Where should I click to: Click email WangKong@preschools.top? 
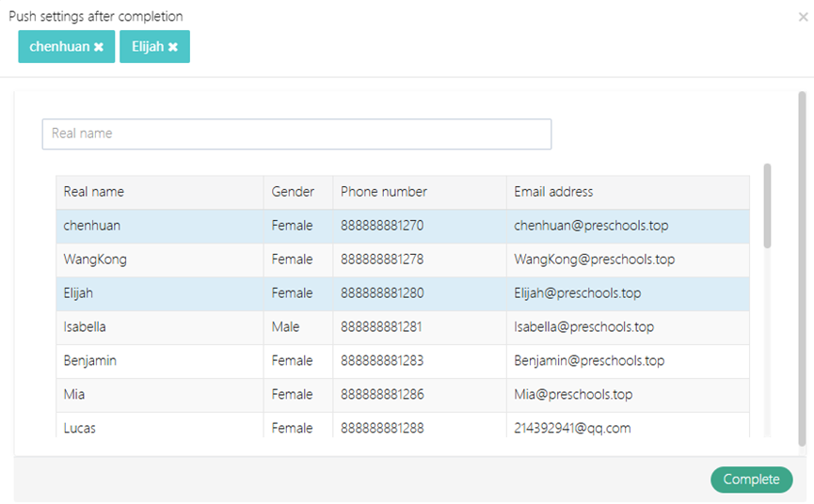[x=595, y=260]
